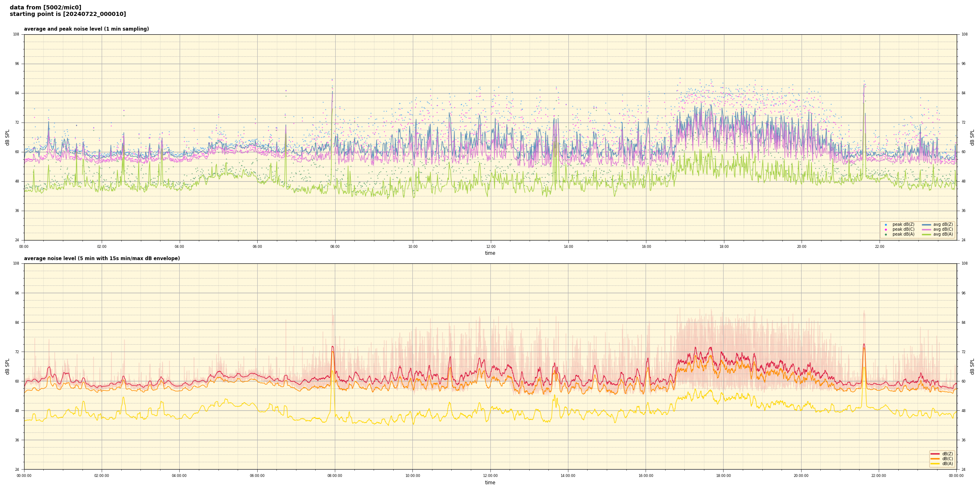Click top chart's left 'dB SPL' axis label
Image resolution: width=980 pixels, height=490 pixels.
pyautogui.click(x=7, y=137)
